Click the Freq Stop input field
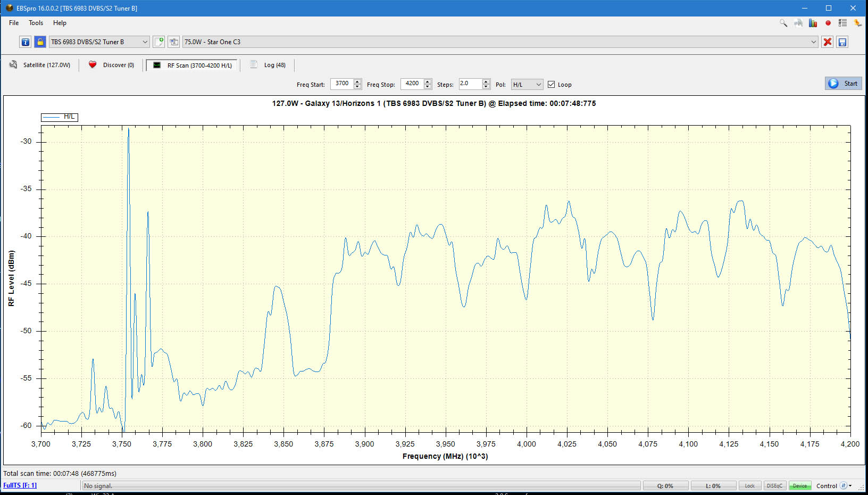Image resolution: width=868 pixels, height=495 pixels. click(412, 84)
